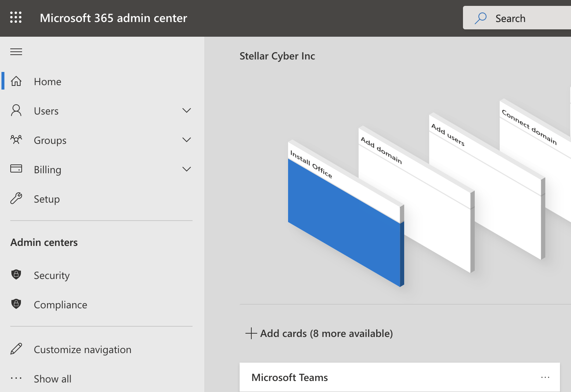
Task: Click the Compliance shield icon
Action: coord(16,304)
